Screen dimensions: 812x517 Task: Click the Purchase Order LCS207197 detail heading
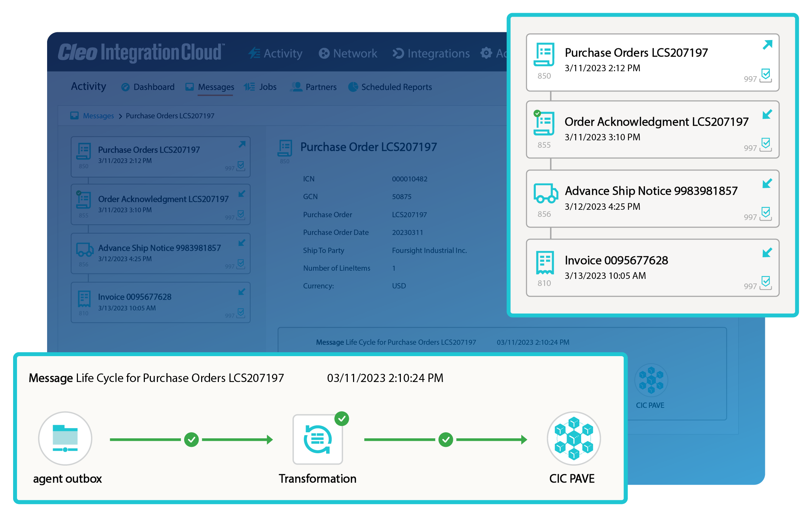pyautogui.click(x=369, y=147)
